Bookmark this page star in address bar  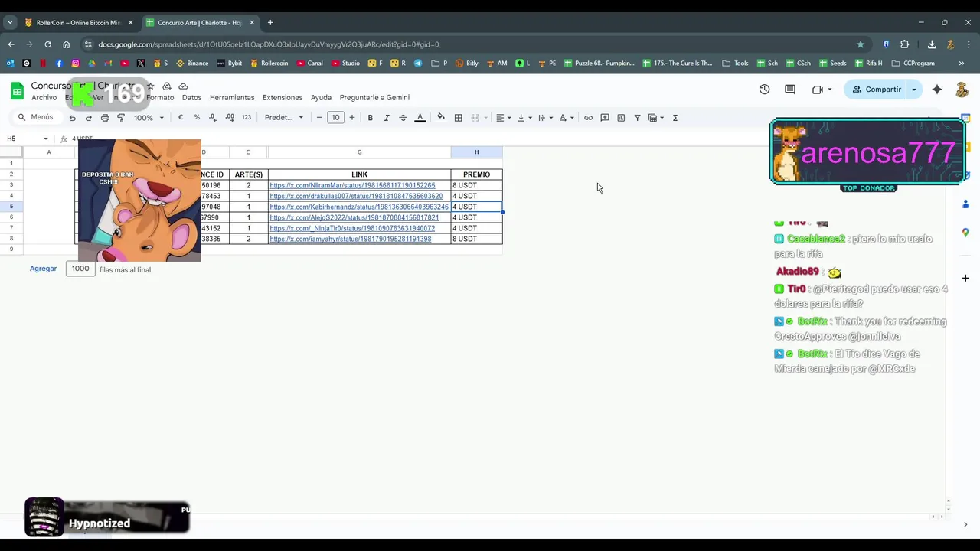point(861,44)
